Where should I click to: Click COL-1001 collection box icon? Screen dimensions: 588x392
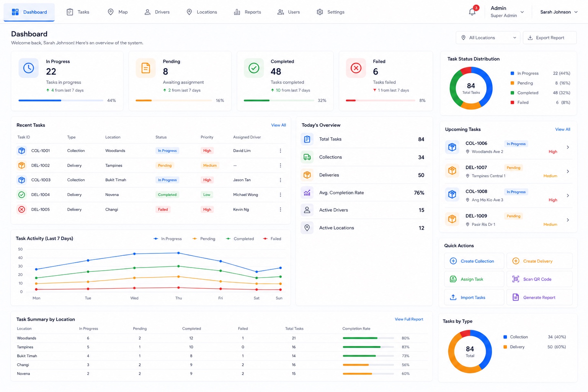pos(22,151)
